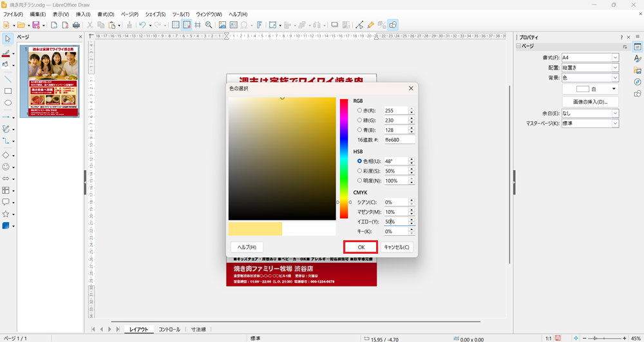Open the 書式(F) A4 format dropdown
644x342 pixels.
tap(590, 57)
